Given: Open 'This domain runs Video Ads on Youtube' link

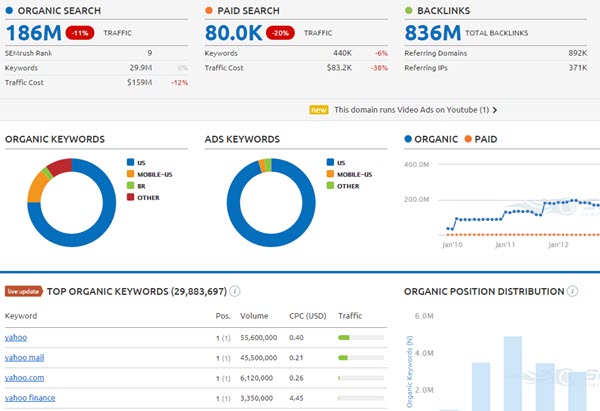Looking at the screenshot, I should (x=411, y=110).
